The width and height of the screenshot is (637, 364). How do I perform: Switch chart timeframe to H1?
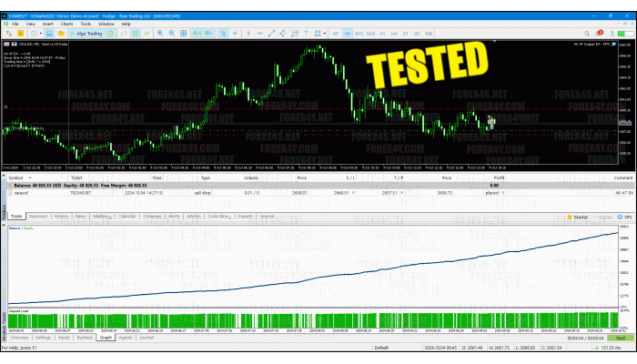(380, 34)
